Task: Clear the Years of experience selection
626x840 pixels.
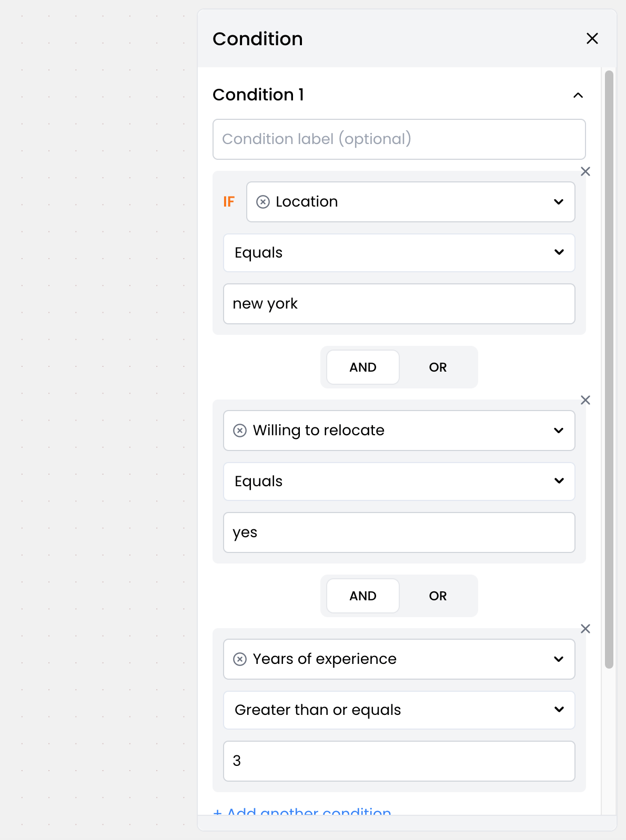Action: (239, 659)
